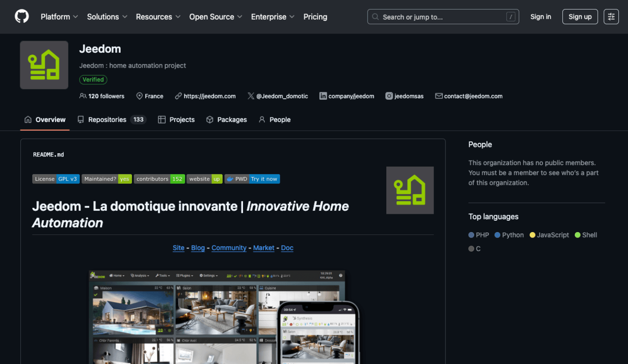Viewport: 628px width, 364px height.
Task: Click the PHP language color dot
Action: (471, 235)
